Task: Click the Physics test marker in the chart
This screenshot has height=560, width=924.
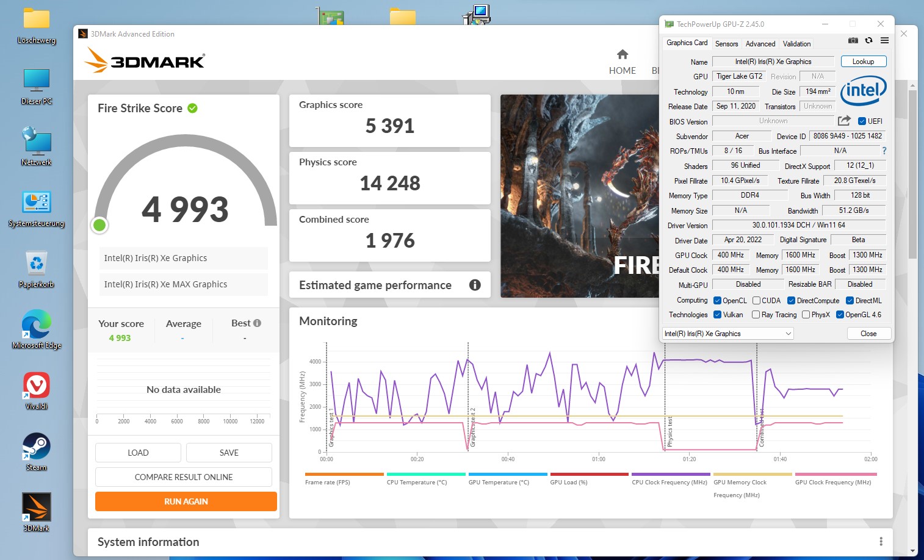Action: point(670,431)
